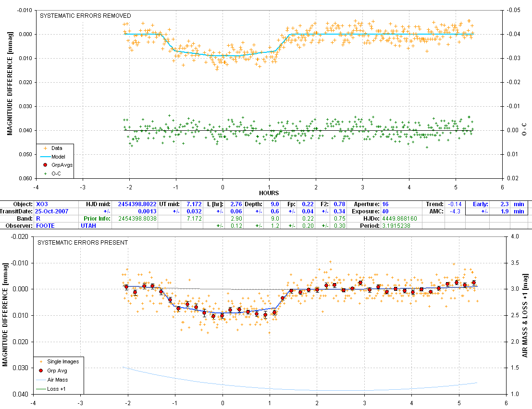532x409 pixels.
Task: Select the Data legend entry
Action: coord(53,148)
